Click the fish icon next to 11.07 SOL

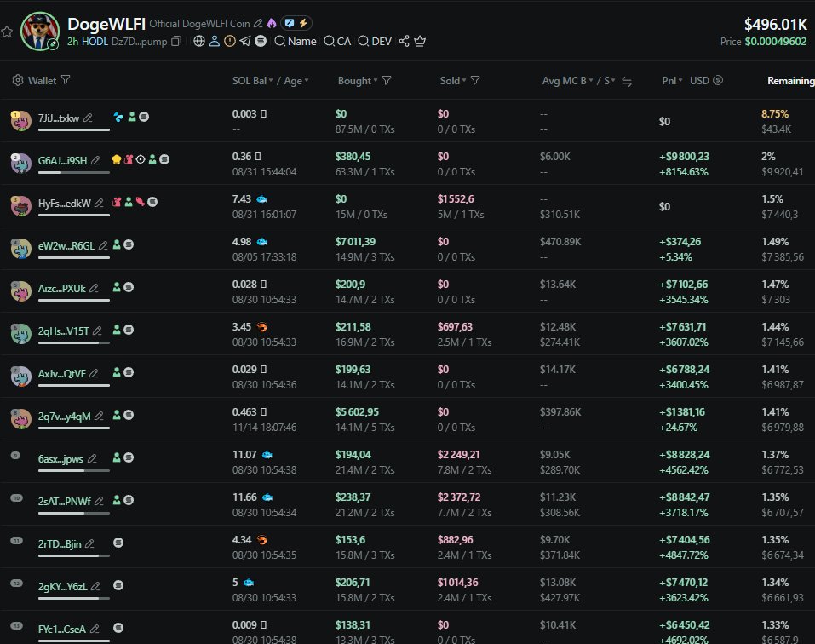(x=267, y=455)
